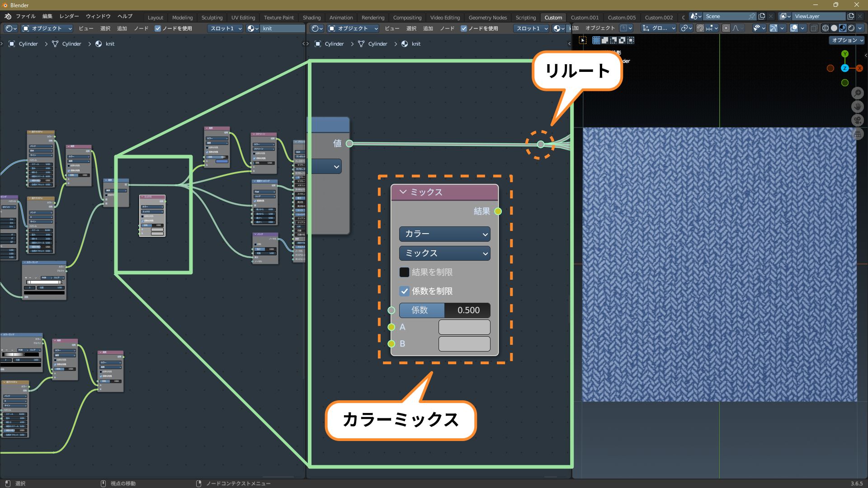This screenshot has height=488, width=868.
Task: Switch to rendered viewport shading
Action: [x=851, y=28]
